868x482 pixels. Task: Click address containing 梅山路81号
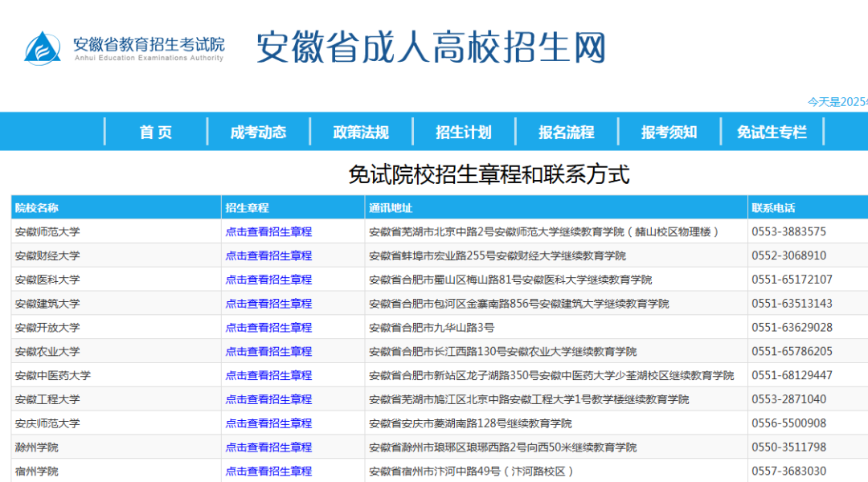(x=510, y=280)
